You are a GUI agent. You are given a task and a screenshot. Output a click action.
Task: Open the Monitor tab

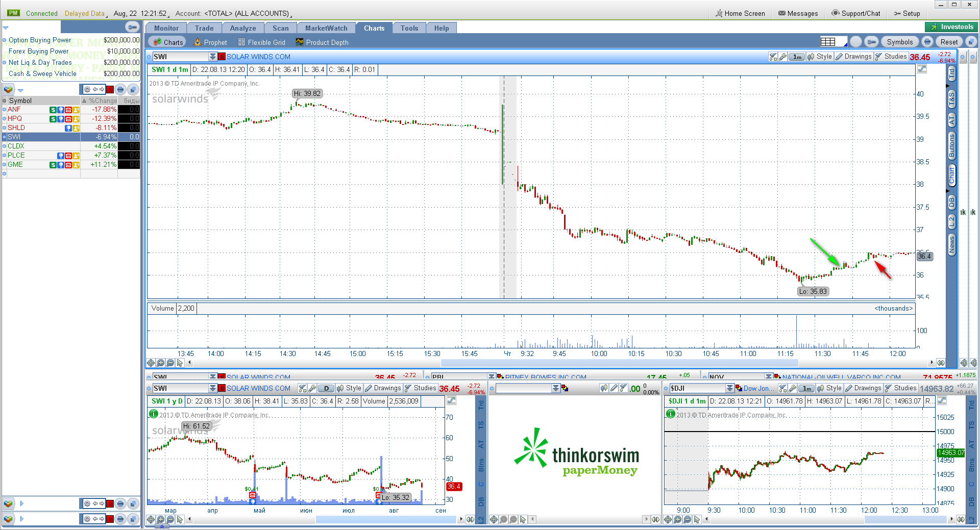[166, 28]
